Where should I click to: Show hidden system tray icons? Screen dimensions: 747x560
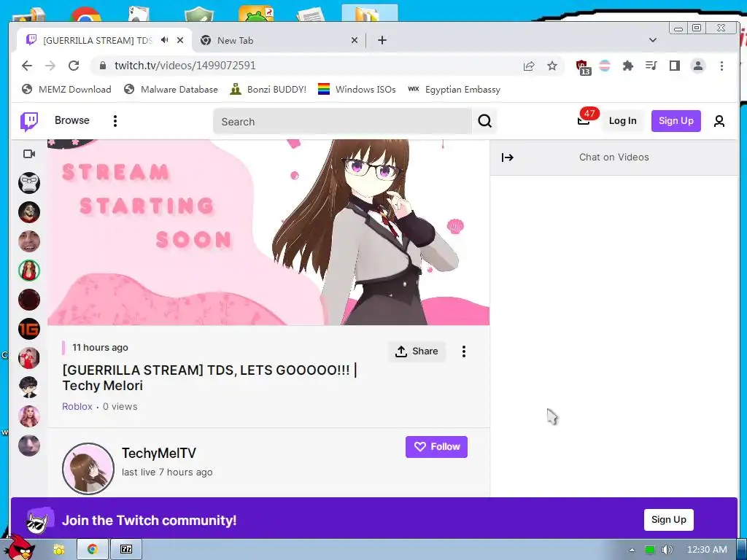632,550
